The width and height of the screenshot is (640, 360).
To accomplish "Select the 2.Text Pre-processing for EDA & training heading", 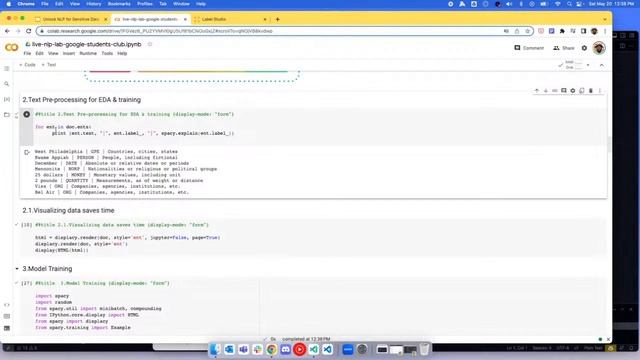I will point(82,100).
